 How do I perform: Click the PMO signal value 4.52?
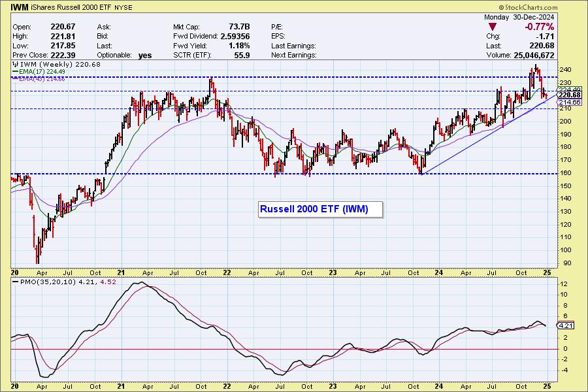coord(108,282)
